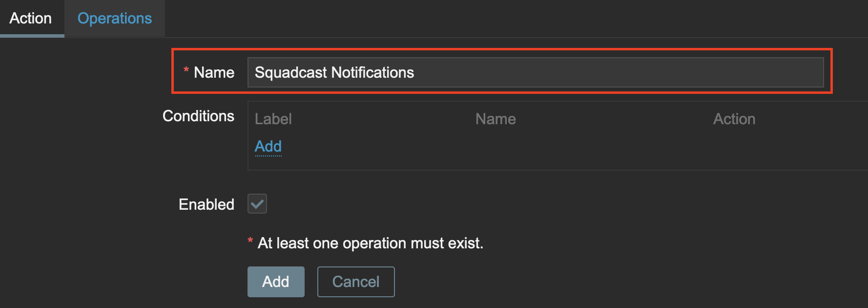Click the Name column header in Conditions

(496, 119)
